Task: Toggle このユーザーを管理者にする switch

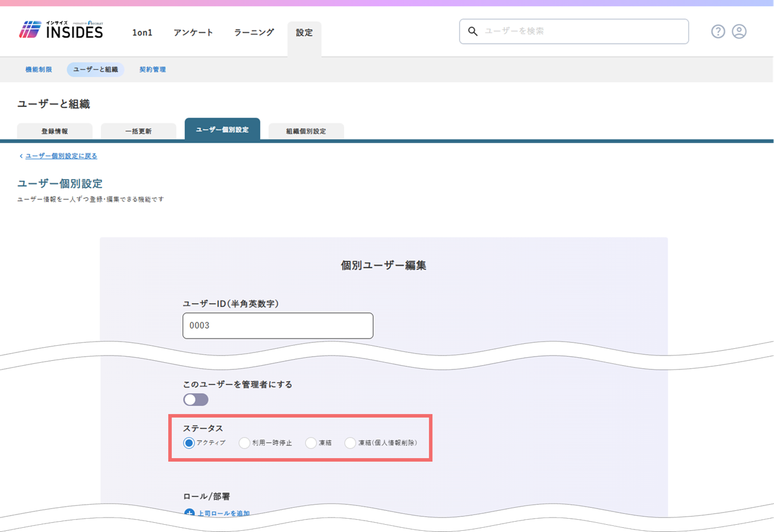Action: pyautogui.click(x=196, y=400)
